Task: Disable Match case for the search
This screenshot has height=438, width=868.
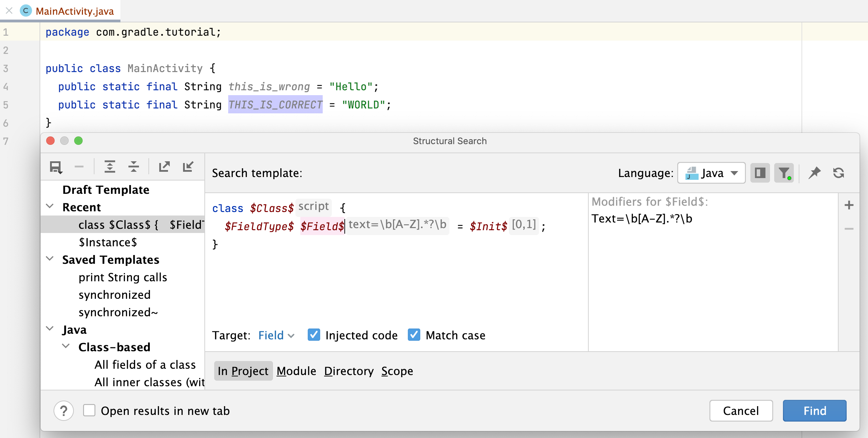Action: tap(414, 335)
